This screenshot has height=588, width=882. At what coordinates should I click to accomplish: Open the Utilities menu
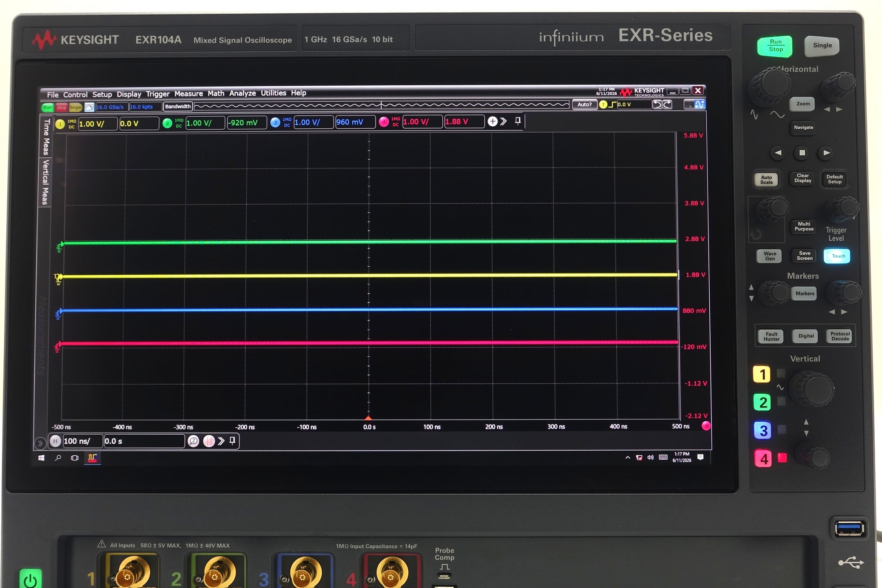[x=273, y=93]
